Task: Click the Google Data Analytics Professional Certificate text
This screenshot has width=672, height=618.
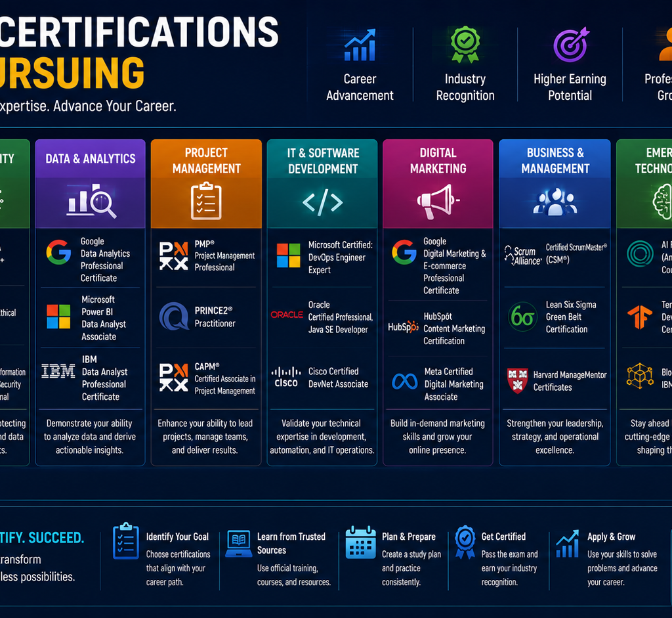Action: click(x=105, y=259)
